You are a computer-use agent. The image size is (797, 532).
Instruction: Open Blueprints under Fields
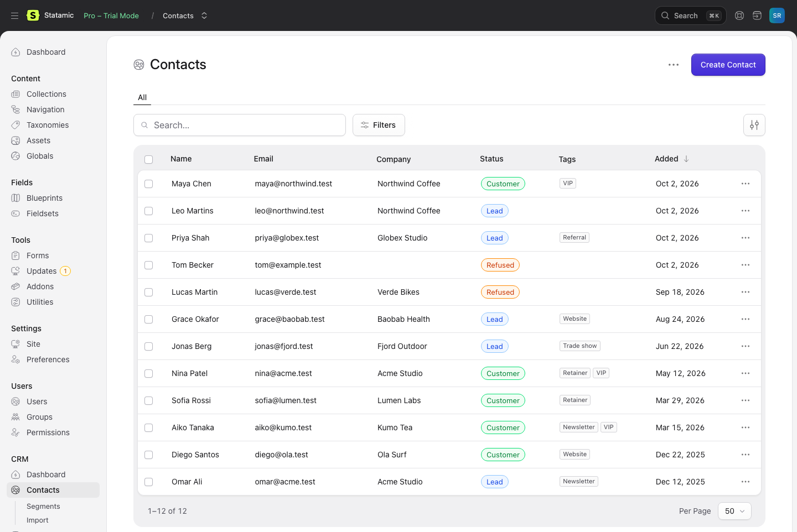[x=44, y=198]
